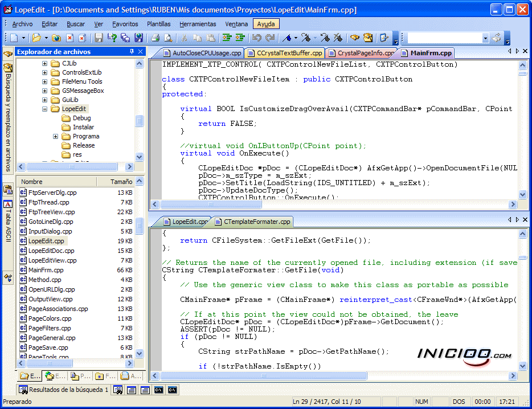Select MainFrm.cpp in the file list
This screenshot has width=532, height=409.
(x=46, y=270)
